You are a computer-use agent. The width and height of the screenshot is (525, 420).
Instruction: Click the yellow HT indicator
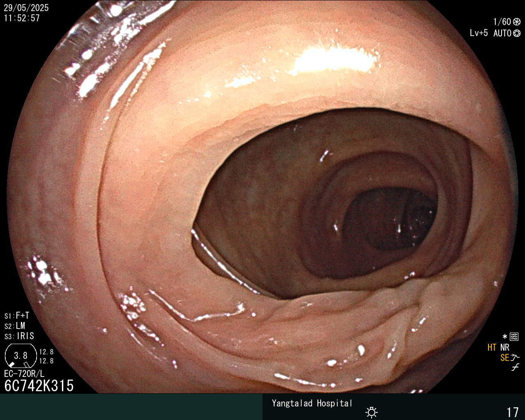pyautogui.click(x=492, y=347)
